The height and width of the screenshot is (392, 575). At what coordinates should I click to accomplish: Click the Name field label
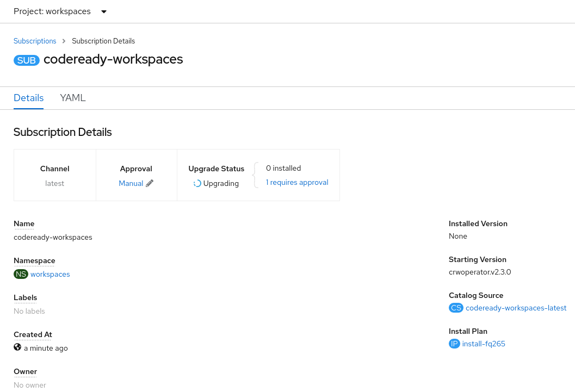[x=24, y=223]
